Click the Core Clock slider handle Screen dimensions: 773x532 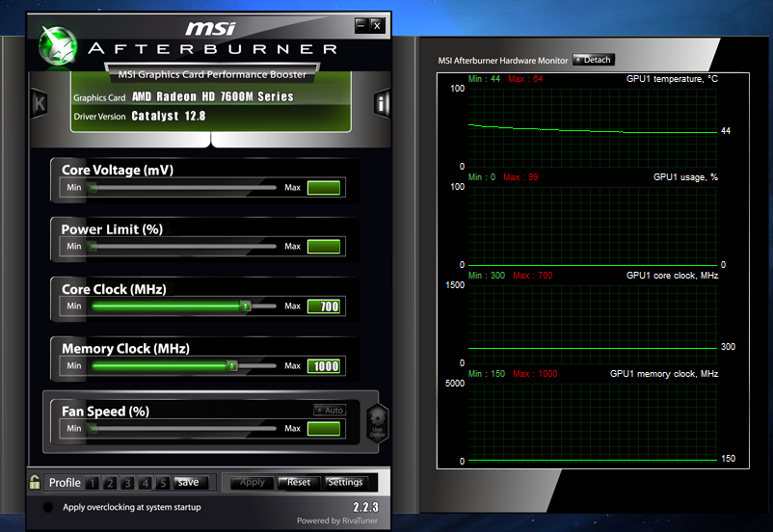[245, 306]
